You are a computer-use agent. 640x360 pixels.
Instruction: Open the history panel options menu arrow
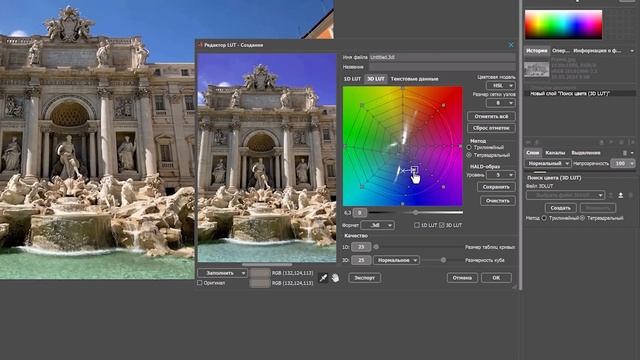[x=632, y=51]
